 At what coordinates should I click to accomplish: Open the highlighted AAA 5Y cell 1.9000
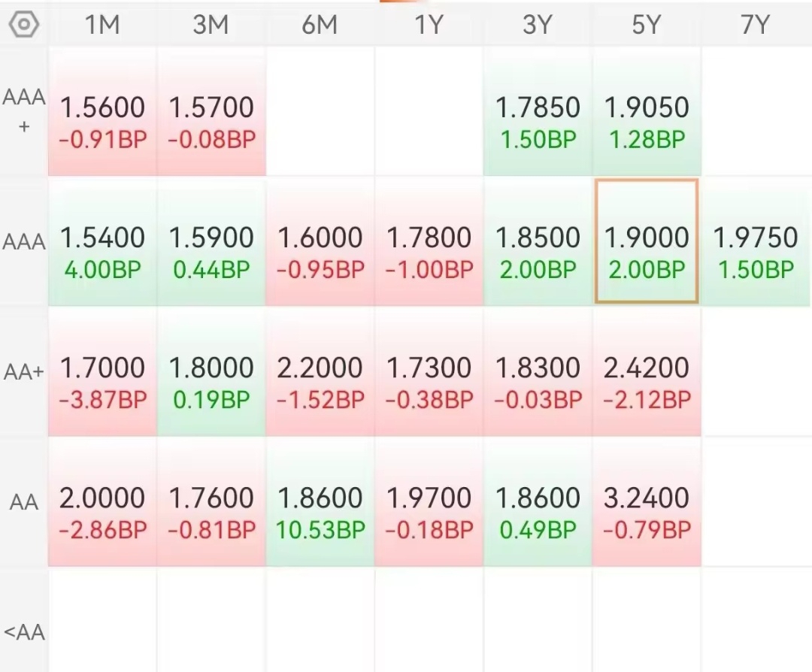point(647,241)
